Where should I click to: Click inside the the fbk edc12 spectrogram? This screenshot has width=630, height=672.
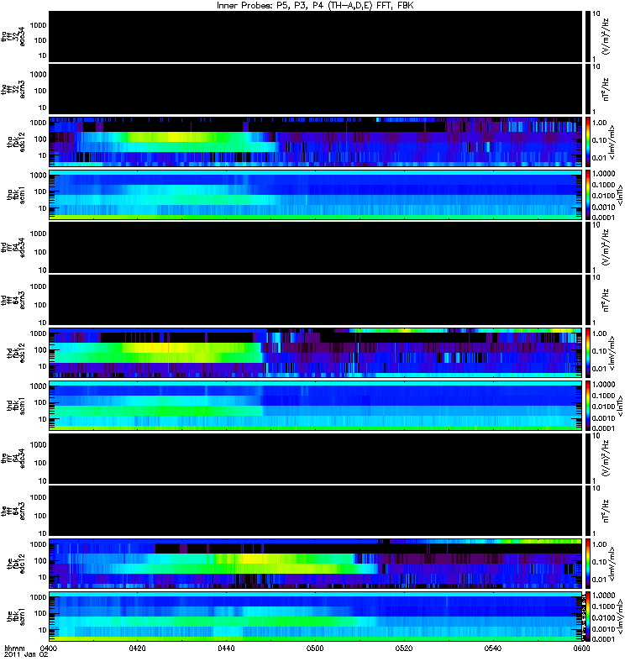click(x=315, y=564)
